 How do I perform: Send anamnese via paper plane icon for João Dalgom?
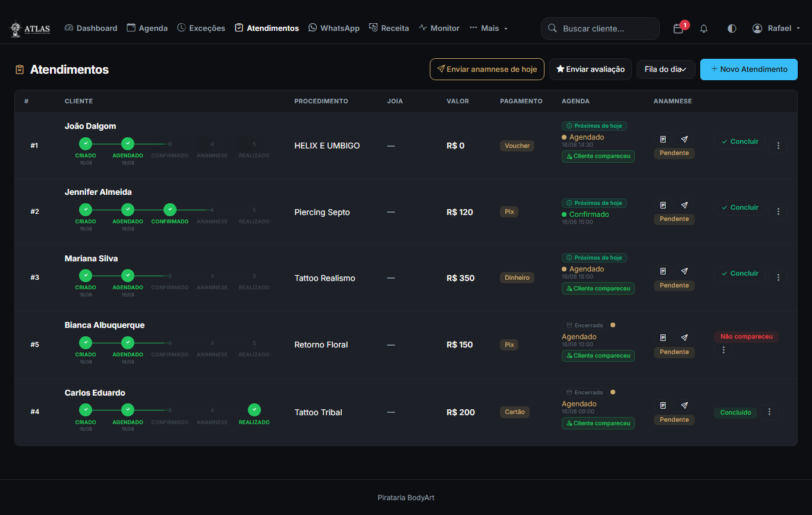[684, 139]
